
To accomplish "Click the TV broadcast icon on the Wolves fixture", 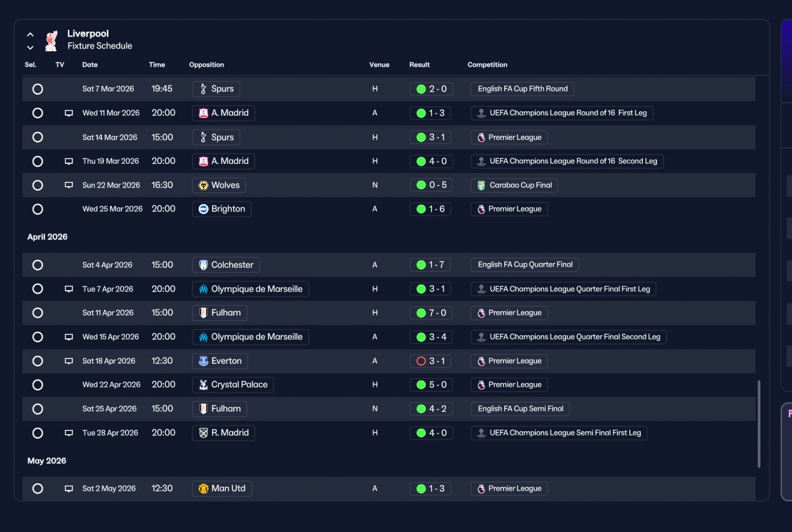I will coord(69,185).
